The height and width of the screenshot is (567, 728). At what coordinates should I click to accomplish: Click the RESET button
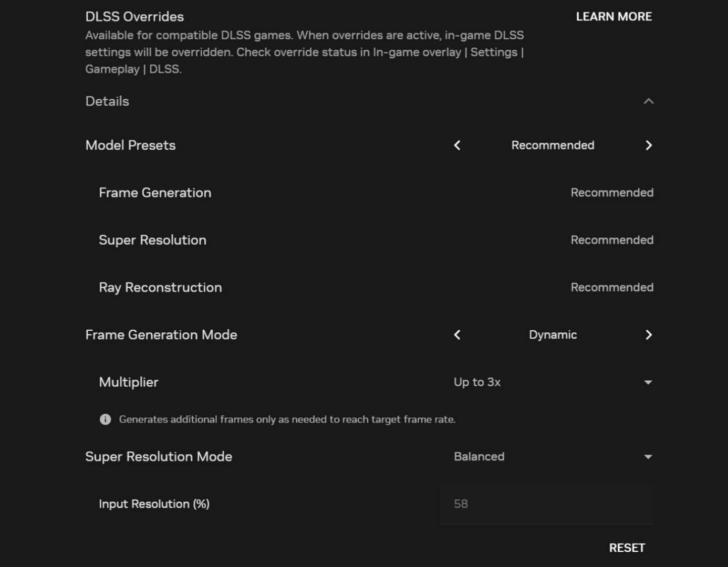627,548
